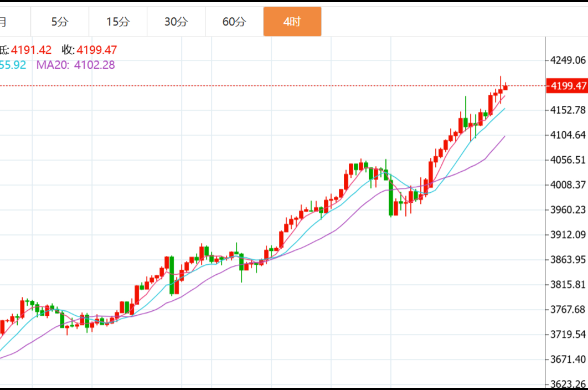Click the active orange 4时 tab
Screen dimensions: 588x390
point(292,22)
